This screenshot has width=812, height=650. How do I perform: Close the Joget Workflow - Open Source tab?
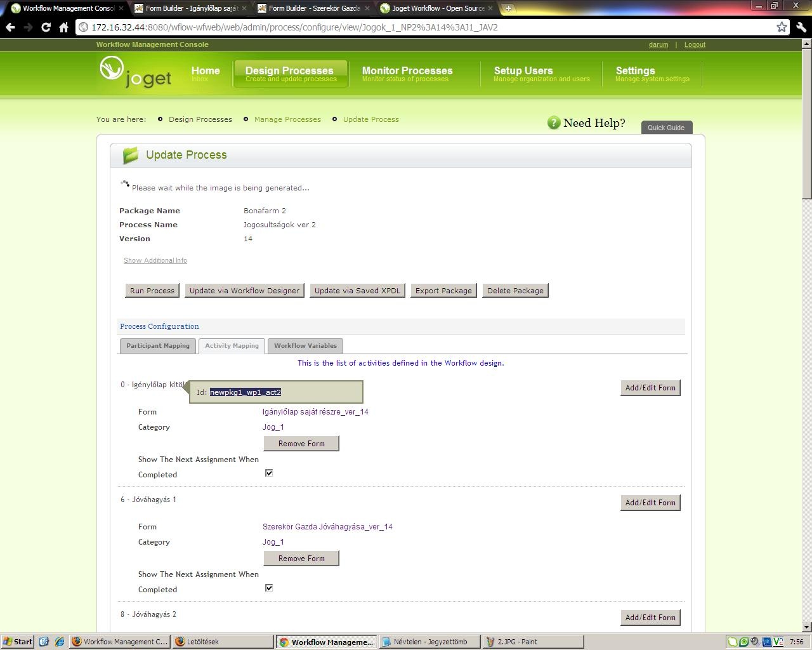(x=490, y=8)
